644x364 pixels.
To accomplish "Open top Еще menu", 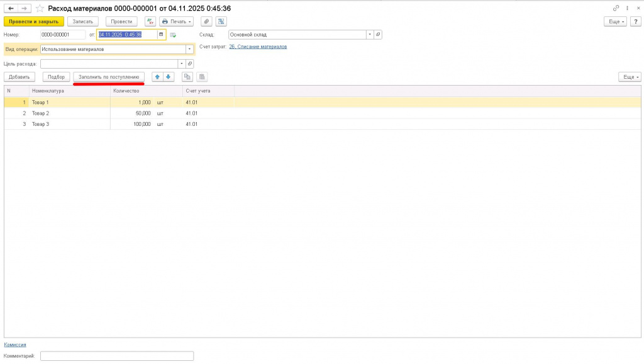I will pyautogui.click(x=615, y=21).
